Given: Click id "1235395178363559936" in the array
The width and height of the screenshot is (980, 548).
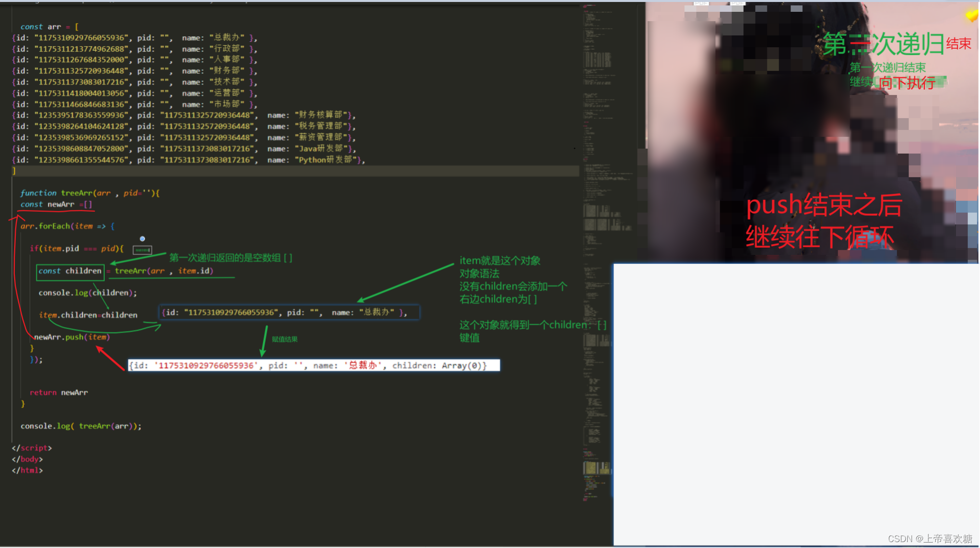Looking at the screenshot, I should point(81,115).
